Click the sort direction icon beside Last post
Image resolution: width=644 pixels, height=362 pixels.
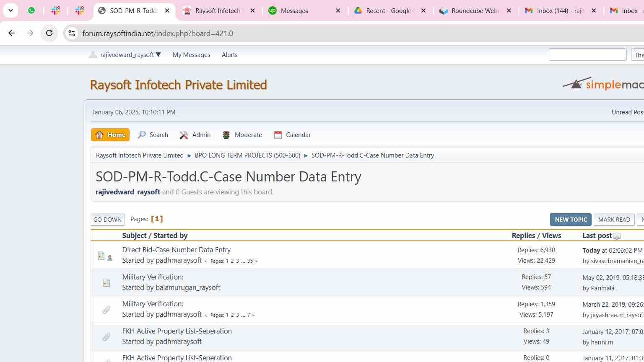pyautogui.click(x=617, y=236)
